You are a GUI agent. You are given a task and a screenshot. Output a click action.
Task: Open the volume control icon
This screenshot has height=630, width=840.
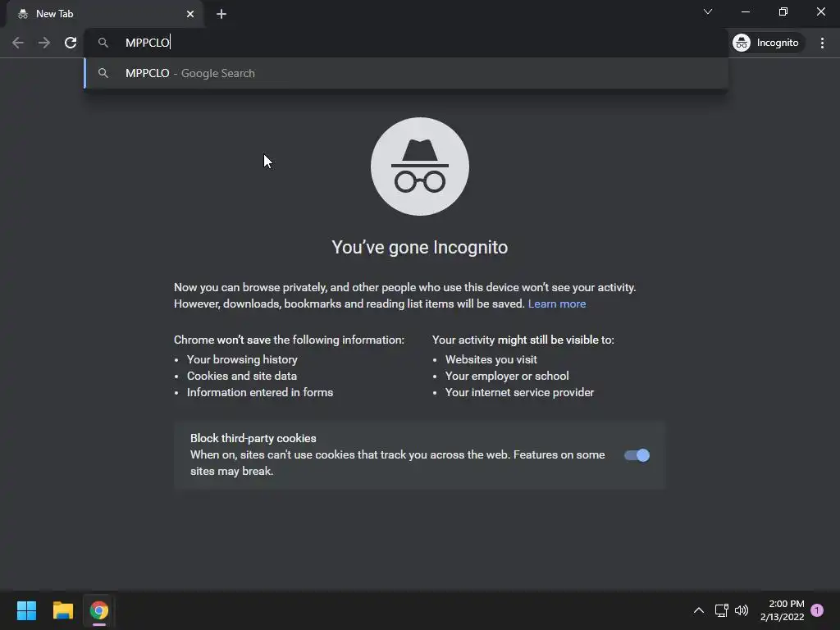pos(742,610)
